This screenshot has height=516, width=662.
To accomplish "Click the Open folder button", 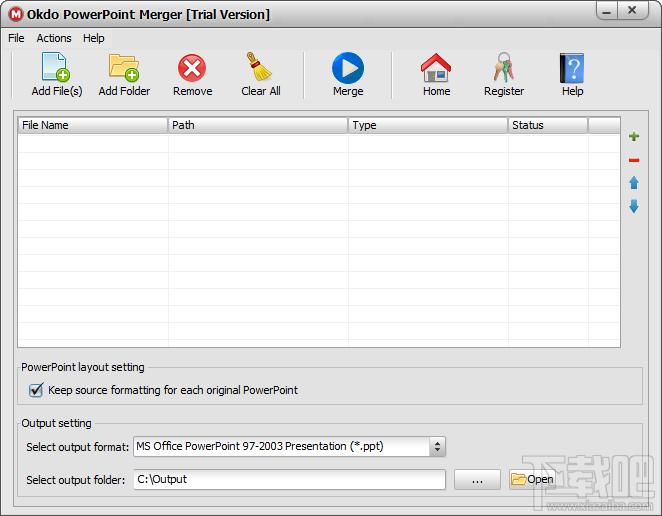I will click(x=532, y=480).
